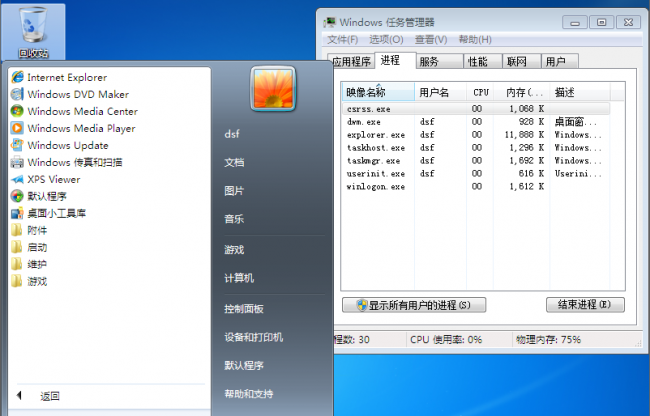
Task: Start Windows Media Center icon
Action: coord(17,111)
